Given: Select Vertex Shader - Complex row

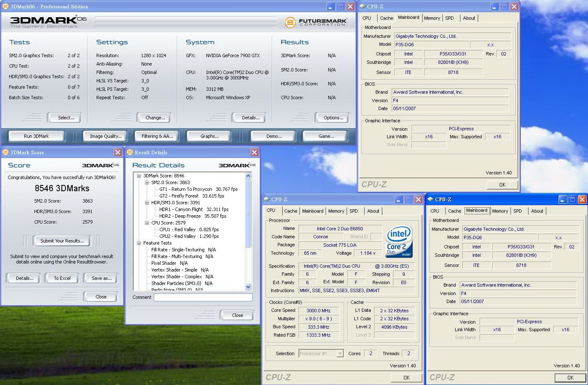Looking at the screenshot, I should pyautogui.click(x=182, y=277).
